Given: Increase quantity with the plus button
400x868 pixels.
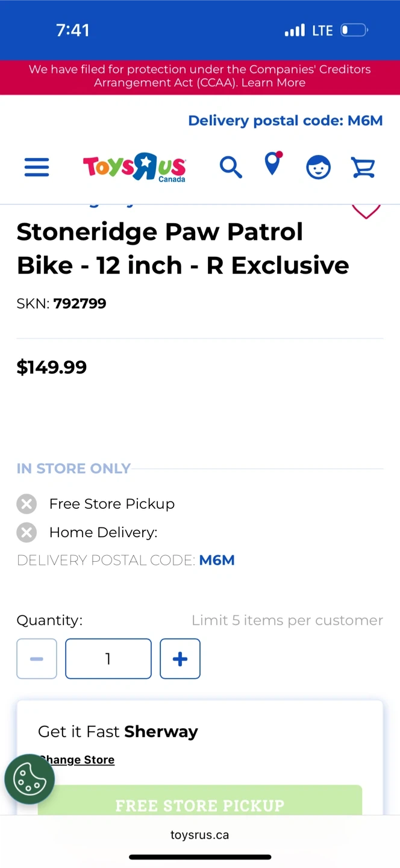Looking at the screenshot, I should click(180, 659).
